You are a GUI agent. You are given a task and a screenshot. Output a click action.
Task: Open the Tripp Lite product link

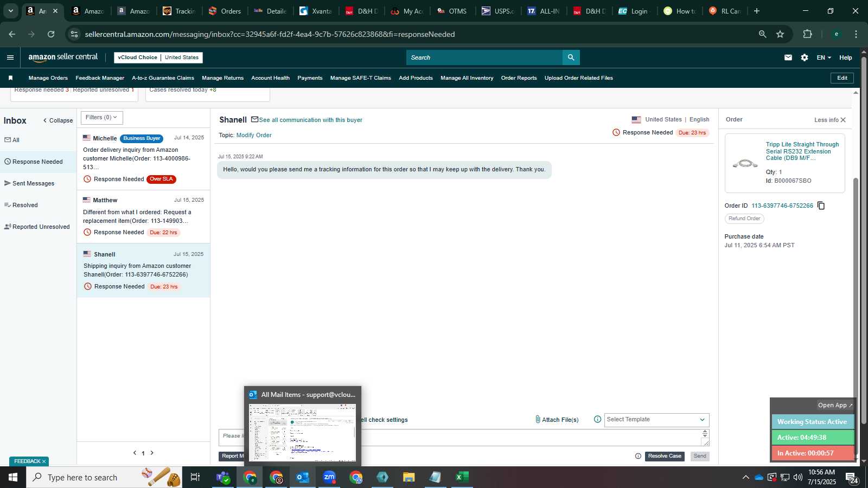(802, 151)
